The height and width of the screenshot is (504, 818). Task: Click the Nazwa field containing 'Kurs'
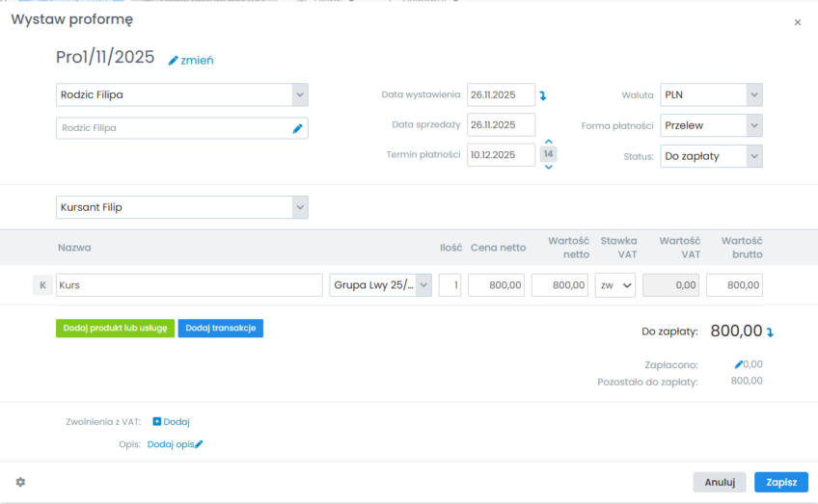(x=189, y=285)
